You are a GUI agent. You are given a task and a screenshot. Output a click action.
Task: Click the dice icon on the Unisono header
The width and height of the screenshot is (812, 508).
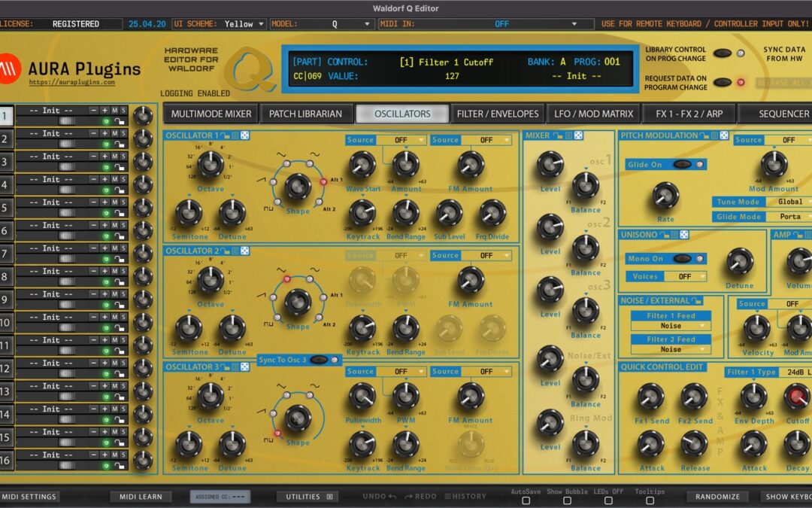683,234
